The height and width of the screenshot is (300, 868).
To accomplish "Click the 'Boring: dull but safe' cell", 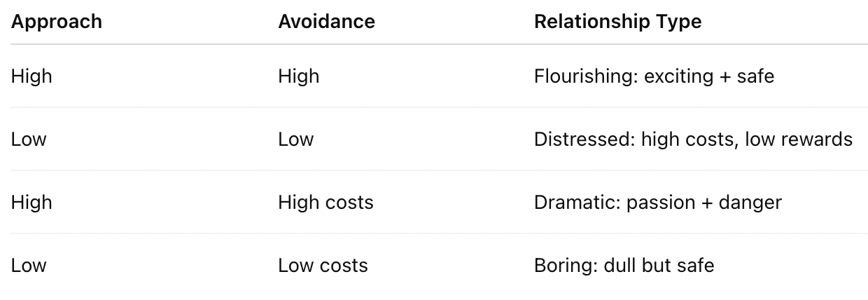I will tap(624, 266).
